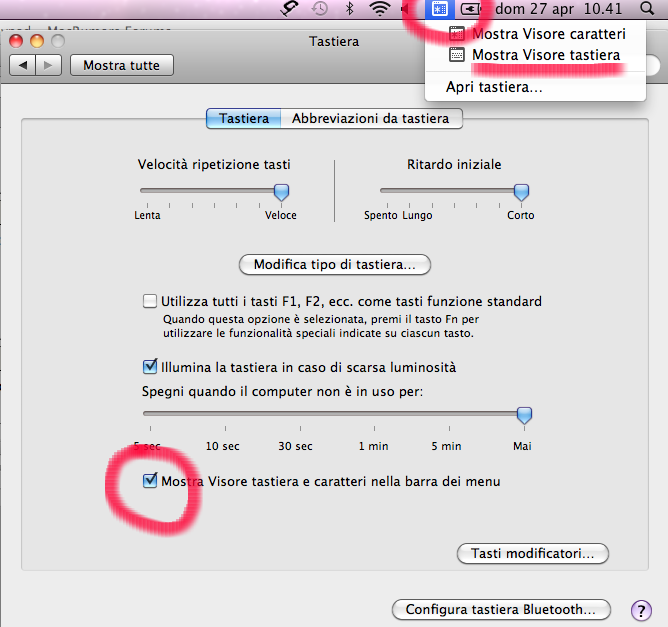Click the keyboard backlight timeout slider
This screenshot has width=668, height=627.
pyautogui.click(x=337, y=414)
